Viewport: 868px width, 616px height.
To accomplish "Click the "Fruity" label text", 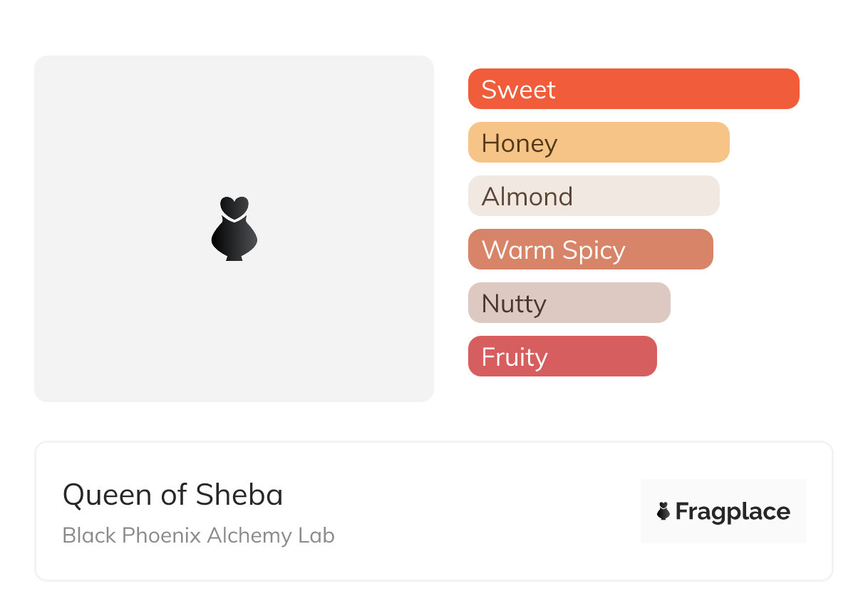I will [515, 357].
